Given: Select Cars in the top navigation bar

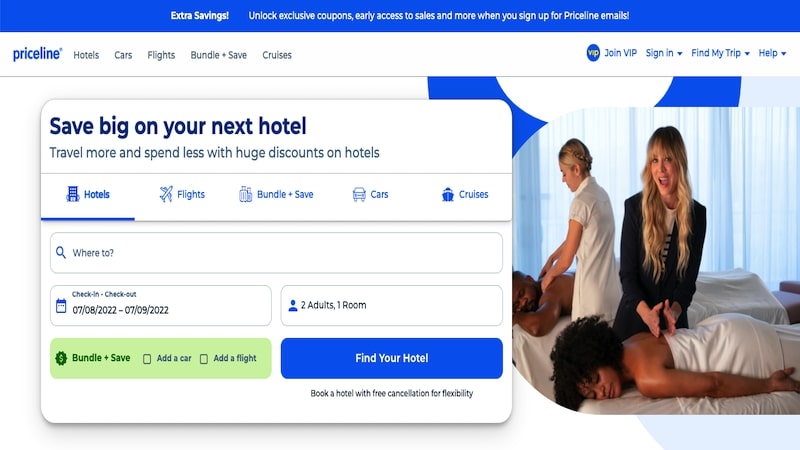Looking at the screenshot, I should point(123,55).
